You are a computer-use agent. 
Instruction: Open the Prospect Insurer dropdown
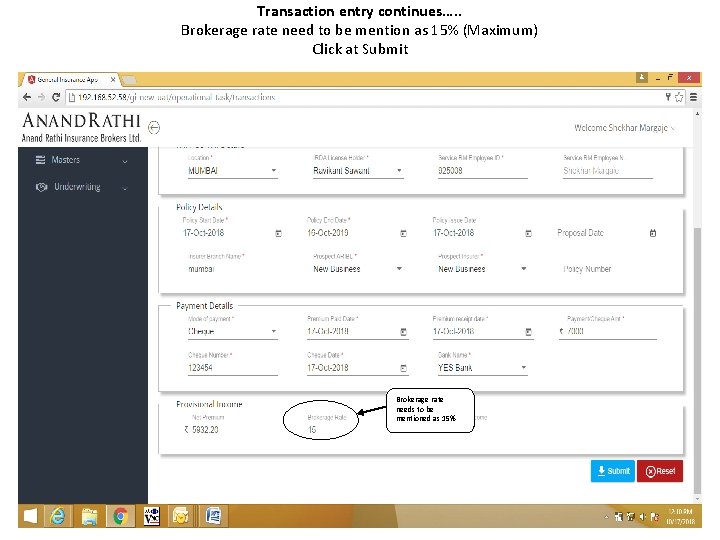(x=483, y=269)
